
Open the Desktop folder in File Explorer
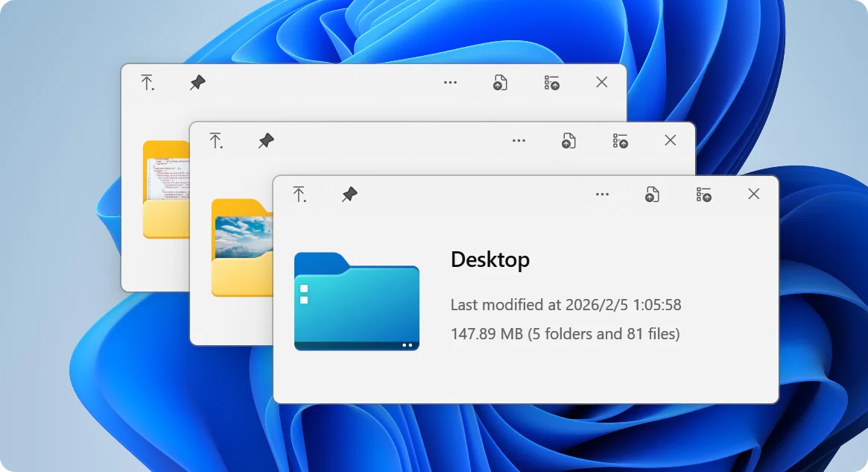[x=300, y=195]
